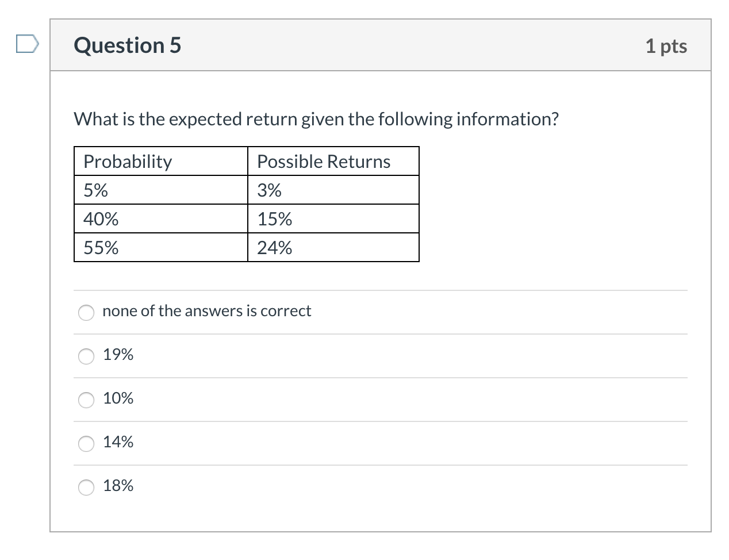Click the Question 5 heading

click(x=127, y=45)
